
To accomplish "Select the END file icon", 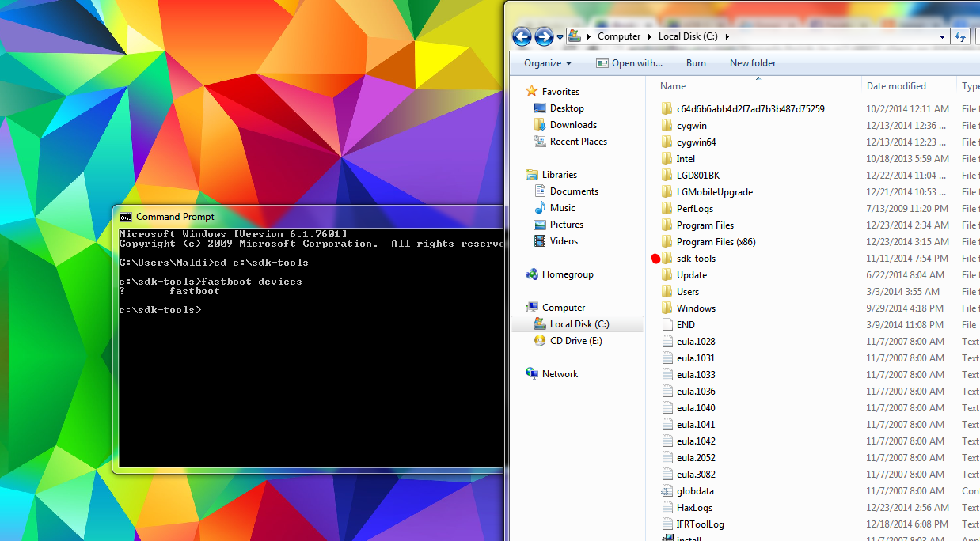I will point(667,325).
